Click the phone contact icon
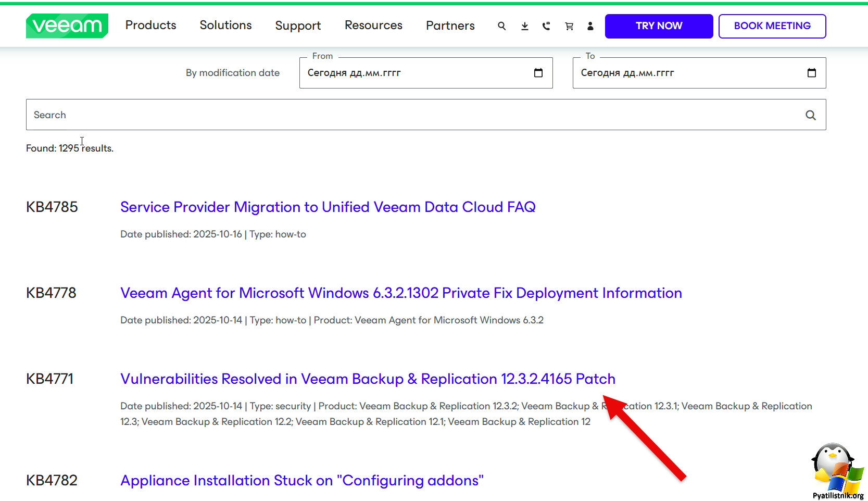Screen dimensions: 868x501 click(546, 26)
